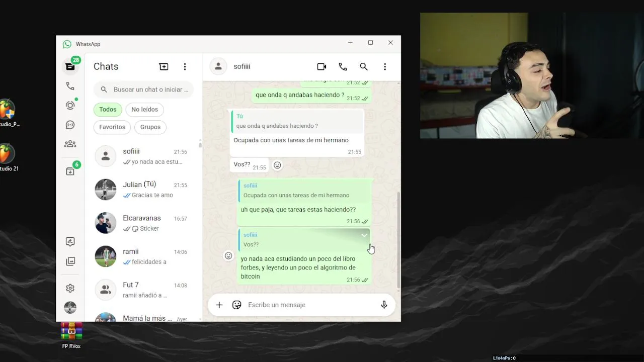Open the Chats panel three-dot menu
This screenshot has height=362, width=644.
click(x=185, y=66)
